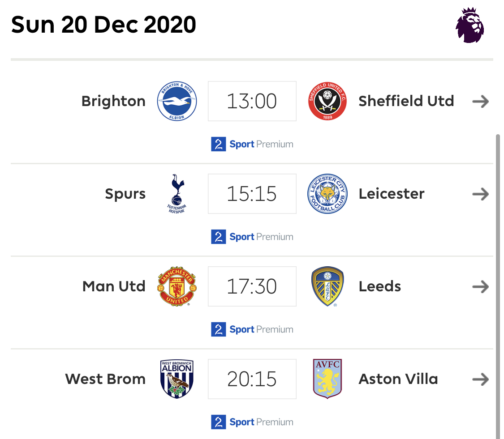
Task: Click the West Bromwich Albion crest
Action: click(x=177, y=379)
